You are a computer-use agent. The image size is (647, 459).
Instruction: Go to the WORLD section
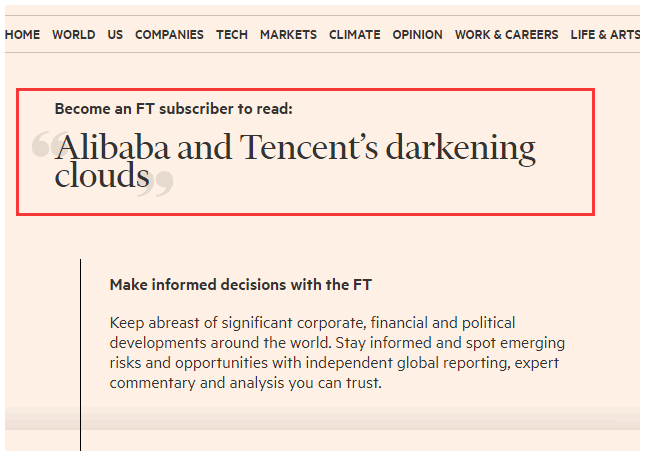(x=74, y=34)
